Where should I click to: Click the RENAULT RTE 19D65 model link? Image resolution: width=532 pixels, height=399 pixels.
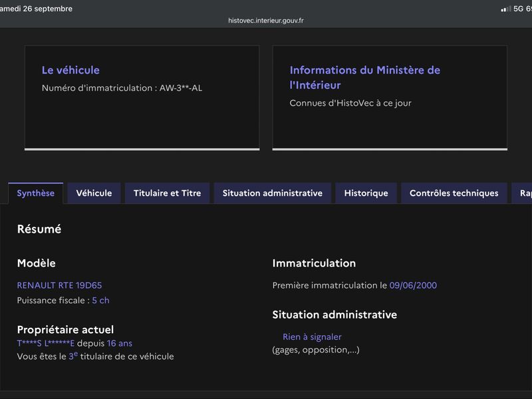tap(59, 285)
